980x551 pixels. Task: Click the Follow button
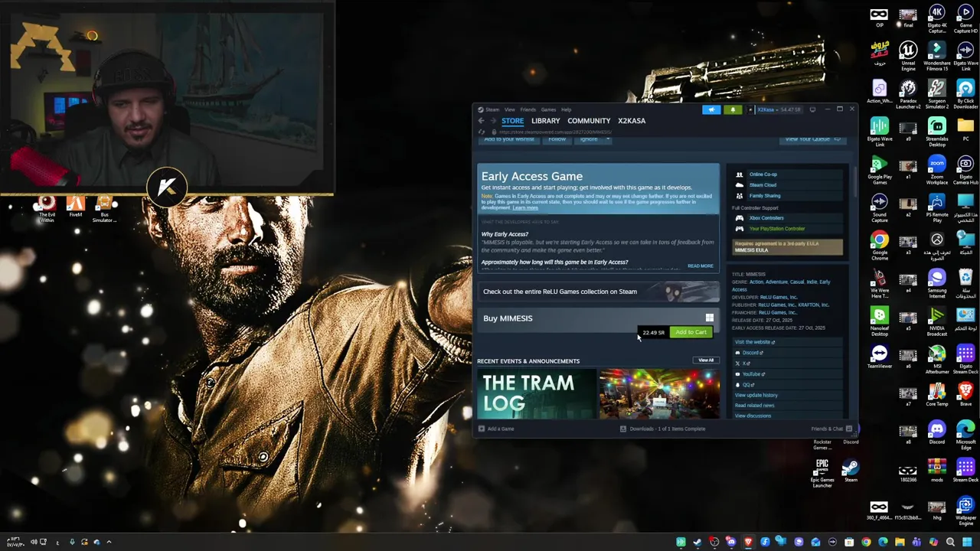(x=557, y=139)
